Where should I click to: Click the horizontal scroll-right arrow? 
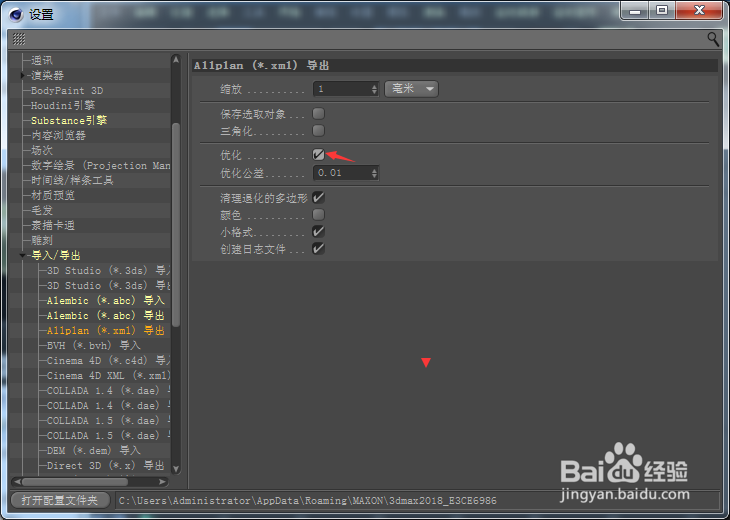click(162, 482)
